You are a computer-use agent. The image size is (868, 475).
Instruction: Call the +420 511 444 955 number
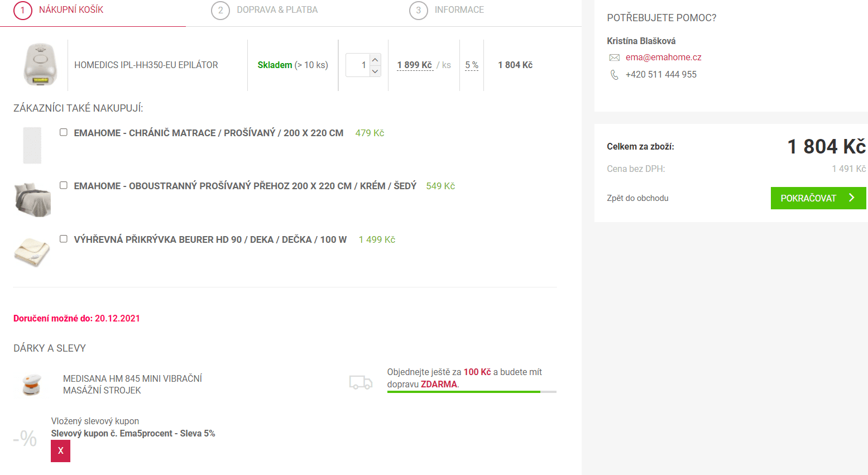(661, 75)
